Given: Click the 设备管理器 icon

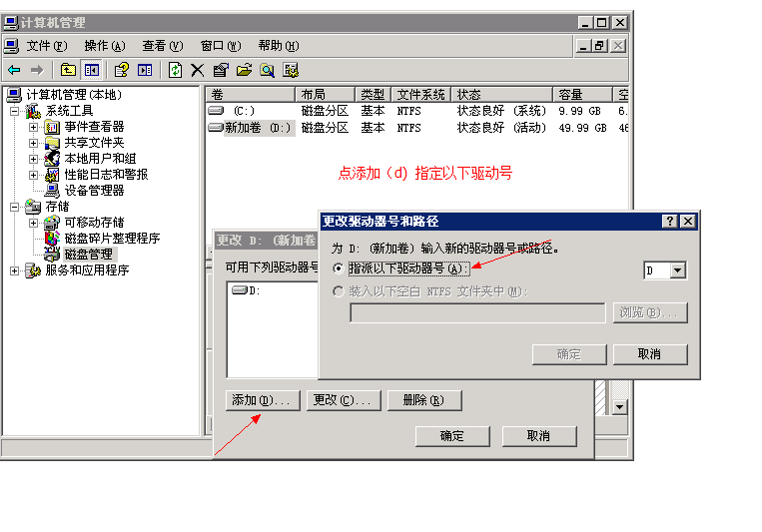Looking at the screenshot, I should [x=52, y=191].
